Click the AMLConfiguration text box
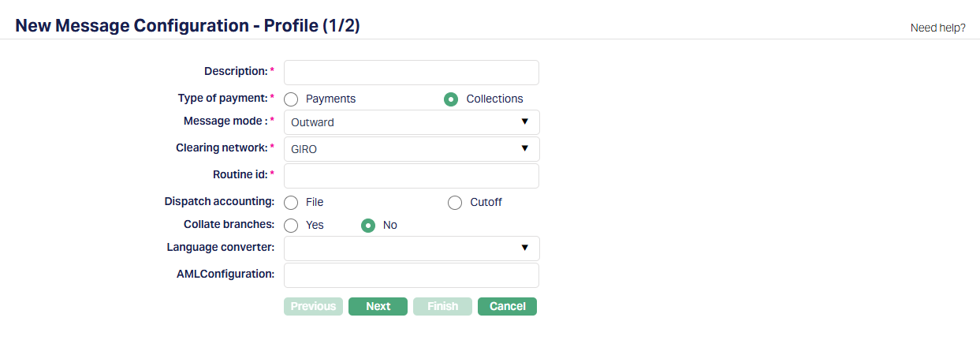 (411, 275)
